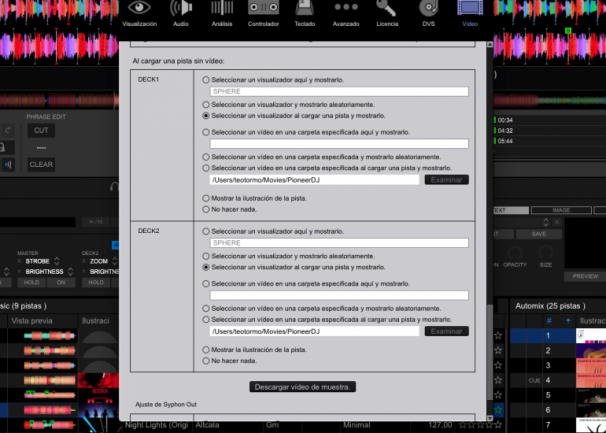Image resolution: width=606 pixels, height=433 pixels.
Task: Open DECK2 SPHERE visualizer dropdown
Action: pos(339,243)
